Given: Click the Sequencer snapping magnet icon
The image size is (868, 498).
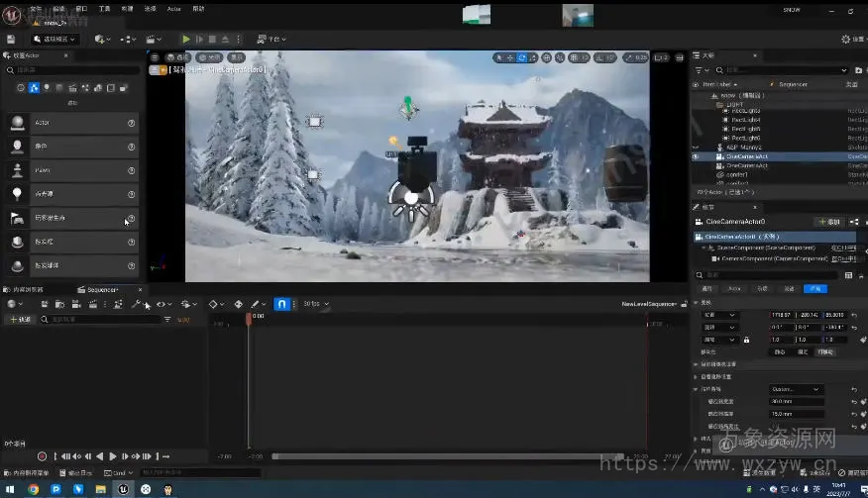Looking at the screenshot, I should (x=282, y=304).
